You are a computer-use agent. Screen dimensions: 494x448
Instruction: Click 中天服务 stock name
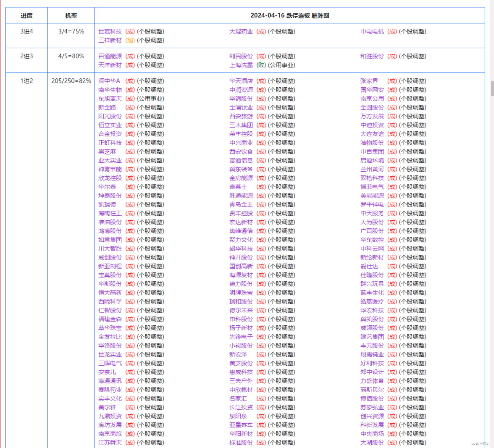[372, 213]
